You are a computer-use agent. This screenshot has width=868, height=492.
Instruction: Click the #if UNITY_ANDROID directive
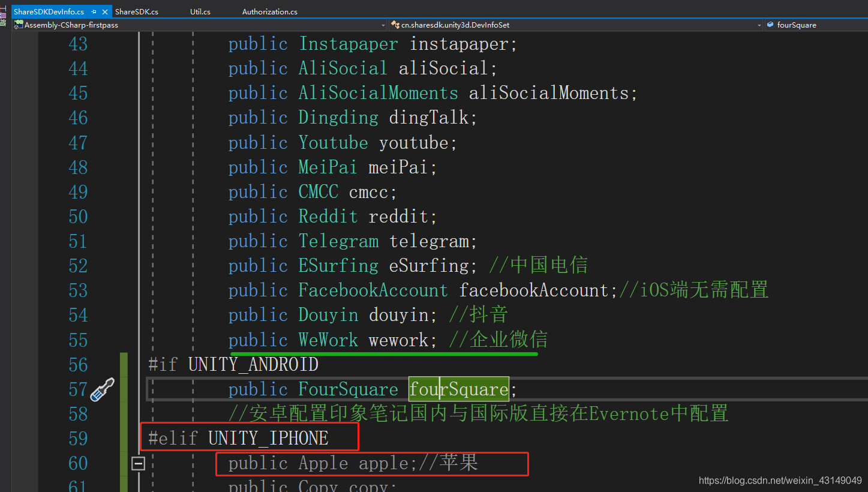pyautogui.click(x=233, y=365)
